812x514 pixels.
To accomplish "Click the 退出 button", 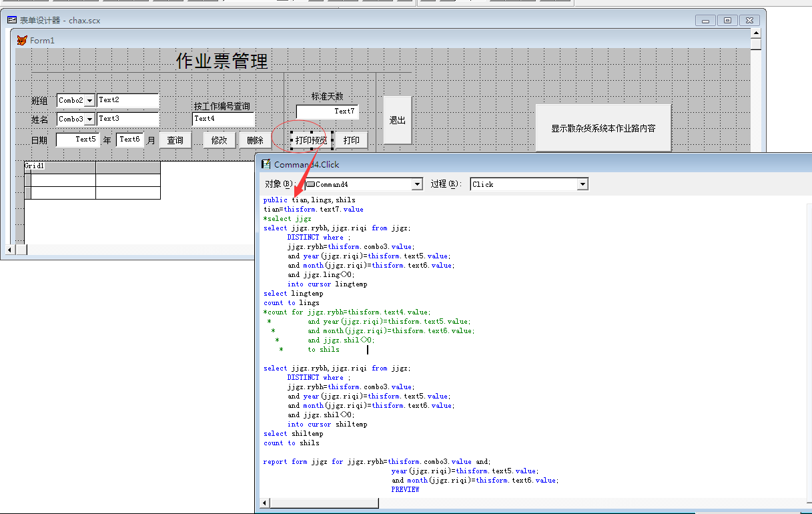I will tap(398, 120).
